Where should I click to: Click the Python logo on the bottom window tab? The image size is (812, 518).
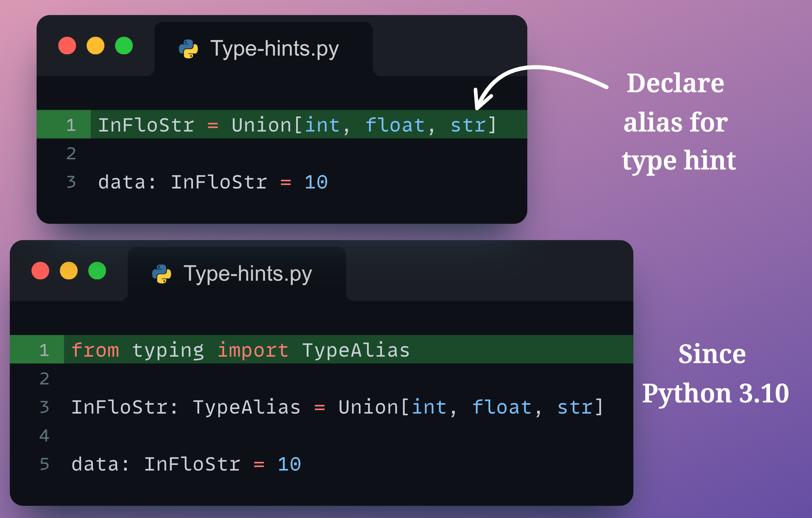pos(162,273)
